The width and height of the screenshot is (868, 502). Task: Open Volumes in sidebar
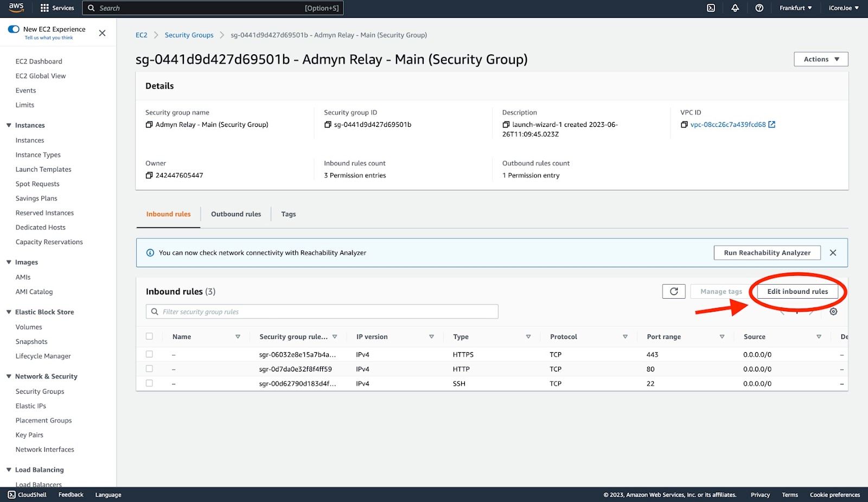29,327
